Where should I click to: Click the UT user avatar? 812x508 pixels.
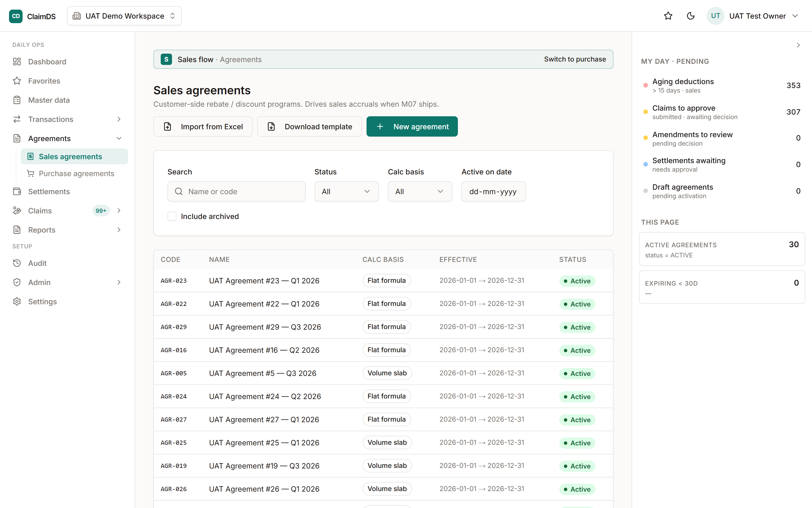point(715,16)
